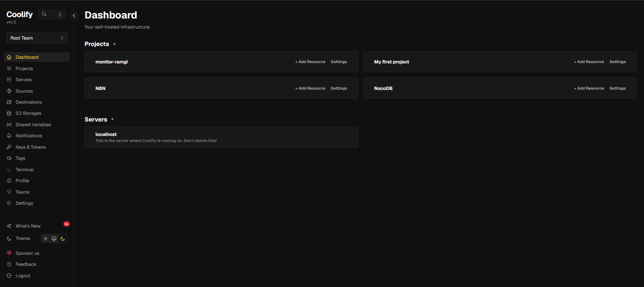This screenshot has width=644, height=287.
Task: Open Destinations menu item
Action: [x=37, y=102]
